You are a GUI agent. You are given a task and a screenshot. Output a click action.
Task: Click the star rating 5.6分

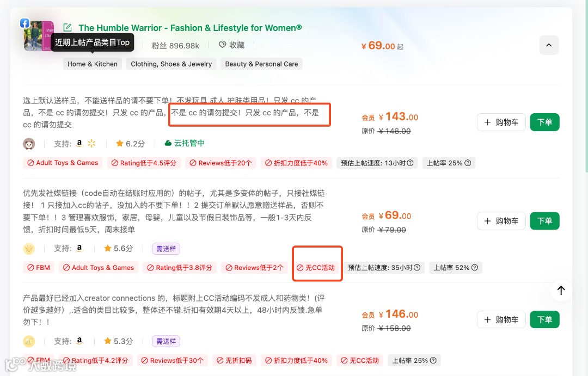coord(119,249)
